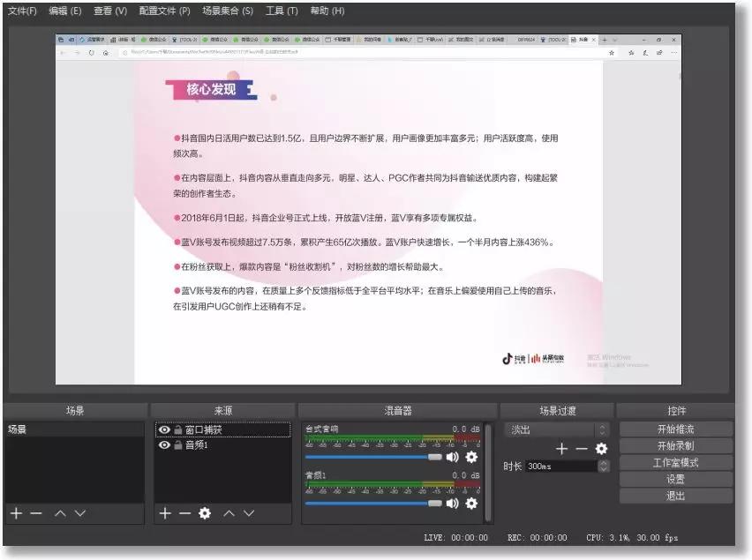Increase 300ms duration with up stepper
752x560 pixels.
(602, 464)
